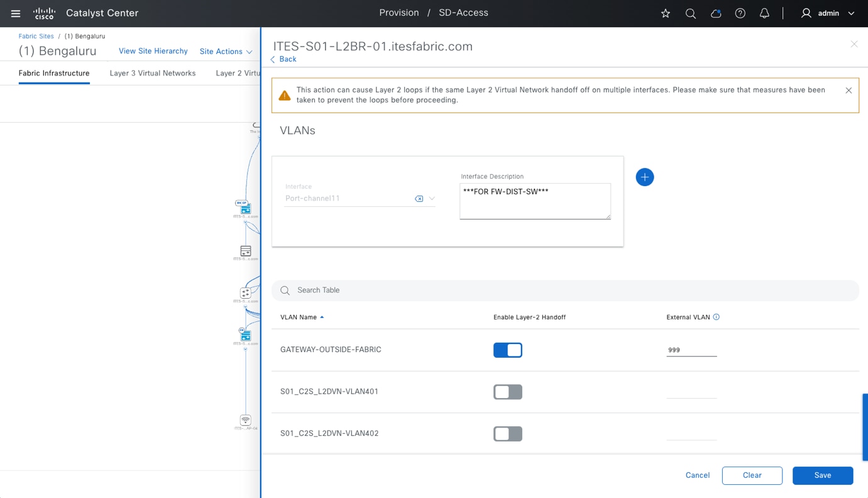
Task: Click the cloud status icon
Action: (x=715, y=13)
